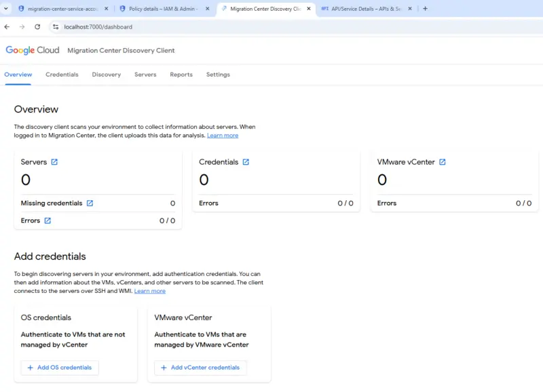Open the VMware vCenter external link icon

click(x=443, y=162)
